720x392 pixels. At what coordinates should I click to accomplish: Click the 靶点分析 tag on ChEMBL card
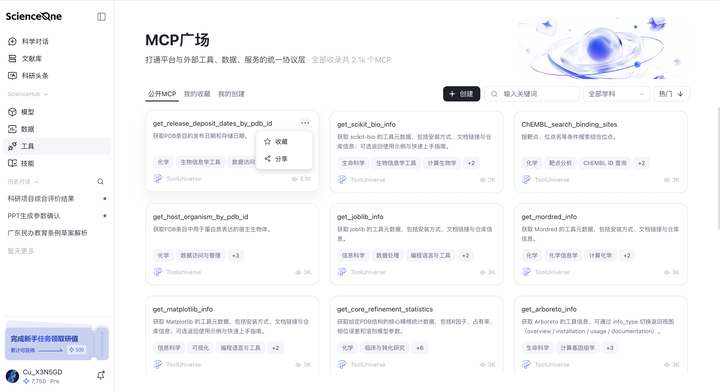[560, 163]
